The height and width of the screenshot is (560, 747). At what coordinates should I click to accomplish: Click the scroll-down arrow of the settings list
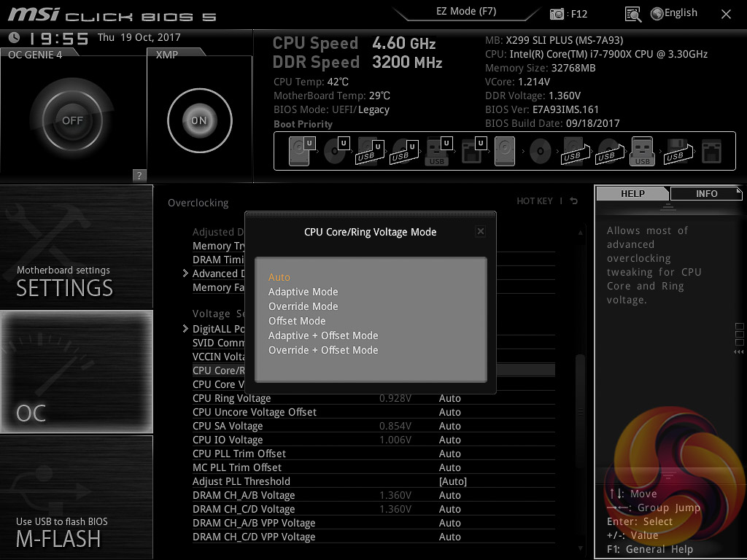[580, 548]
